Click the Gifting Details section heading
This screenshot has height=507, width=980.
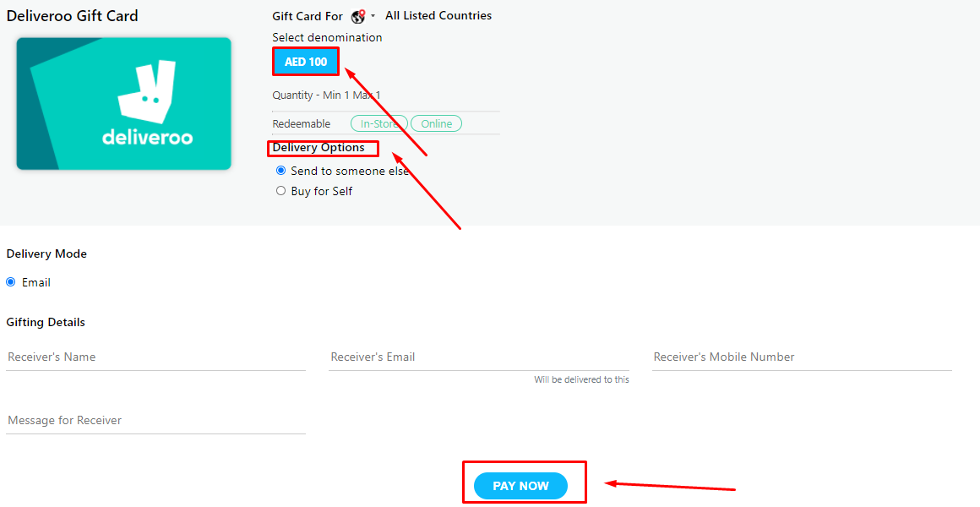pos(46,322)
